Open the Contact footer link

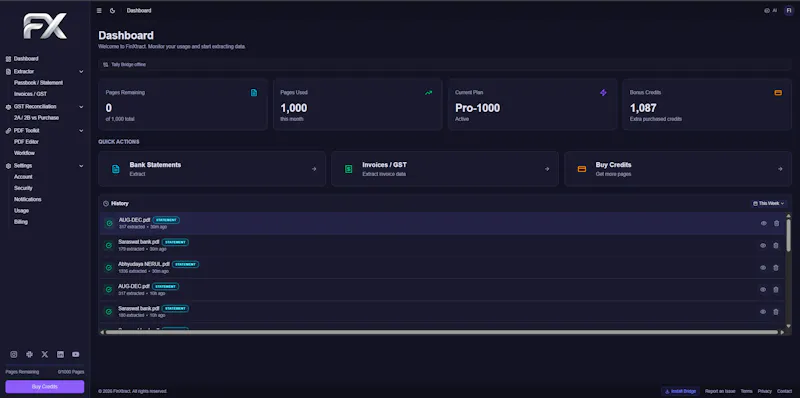point(784,391)
